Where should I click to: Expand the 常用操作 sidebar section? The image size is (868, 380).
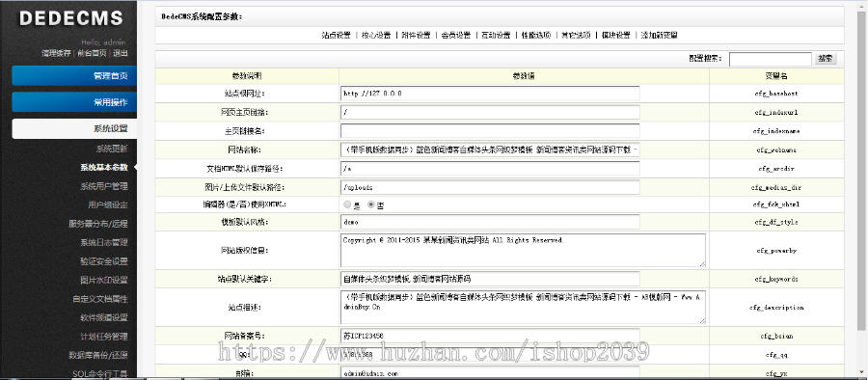point(74,102)
